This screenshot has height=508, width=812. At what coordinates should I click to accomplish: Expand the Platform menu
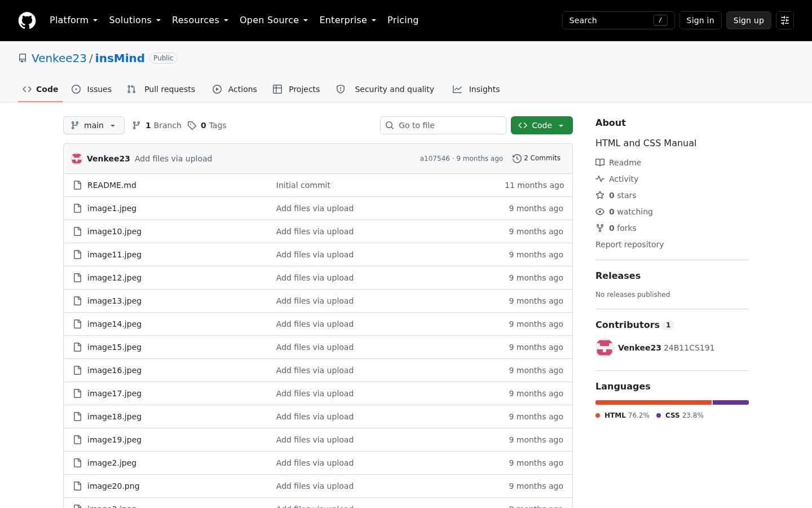tap(73, 20)
